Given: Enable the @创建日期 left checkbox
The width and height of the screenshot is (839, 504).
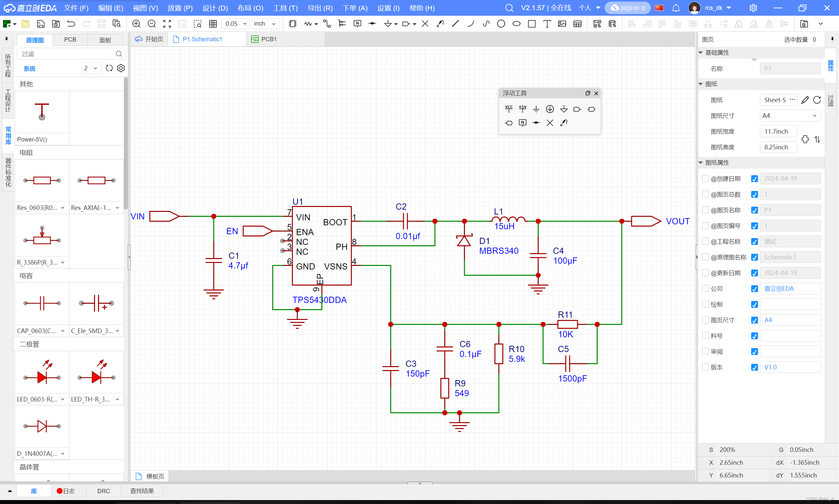Looking at the screenshot, I should (x=705, y=178).
